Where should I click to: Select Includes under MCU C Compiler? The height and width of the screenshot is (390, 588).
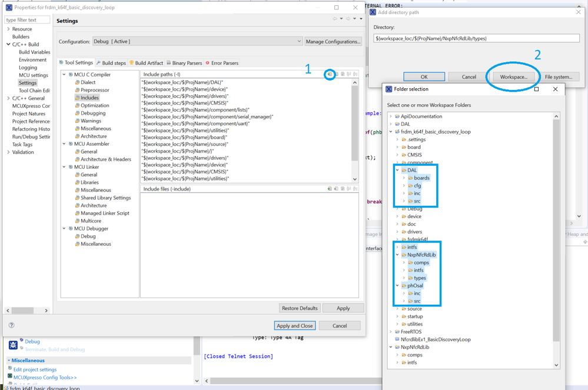pos(87,98)
